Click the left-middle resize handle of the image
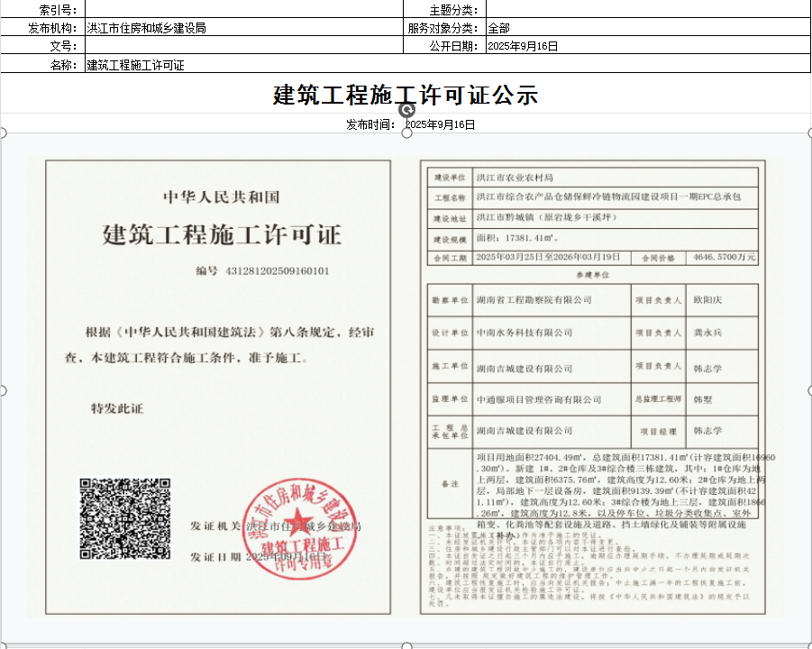The height and width of the screenshot is (649, 812). [3, 390]
